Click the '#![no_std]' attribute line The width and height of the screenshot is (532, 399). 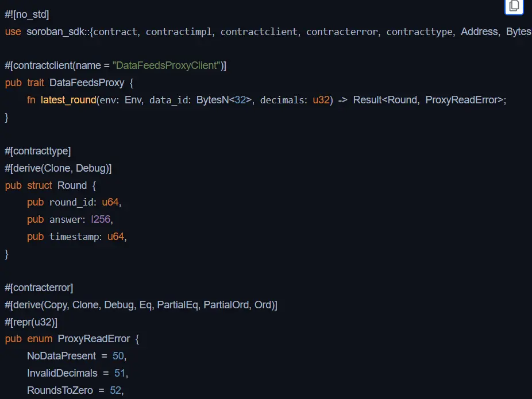(x=27, y=14)
